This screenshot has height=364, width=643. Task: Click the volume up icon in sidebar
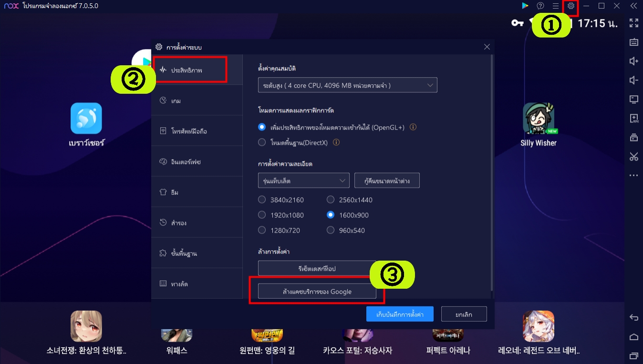(x=634, y=61)
